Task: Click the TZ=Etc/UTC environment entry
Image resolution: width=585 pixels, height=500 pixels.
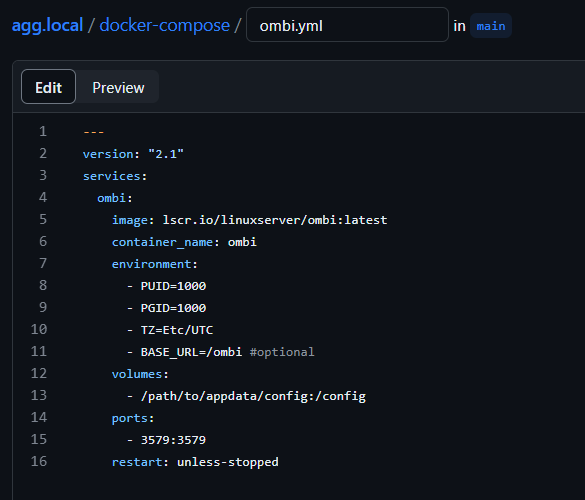Action: (x=176, y=330)
